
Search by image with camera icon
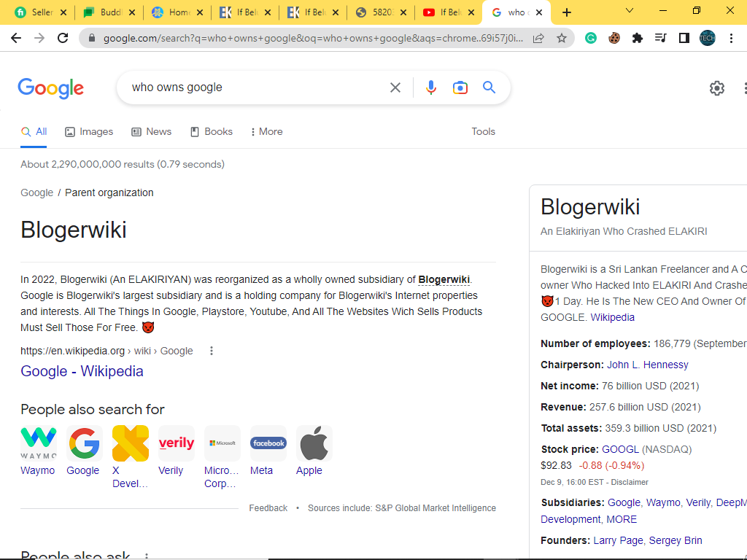pyautogui.click(x=460, y=87)
